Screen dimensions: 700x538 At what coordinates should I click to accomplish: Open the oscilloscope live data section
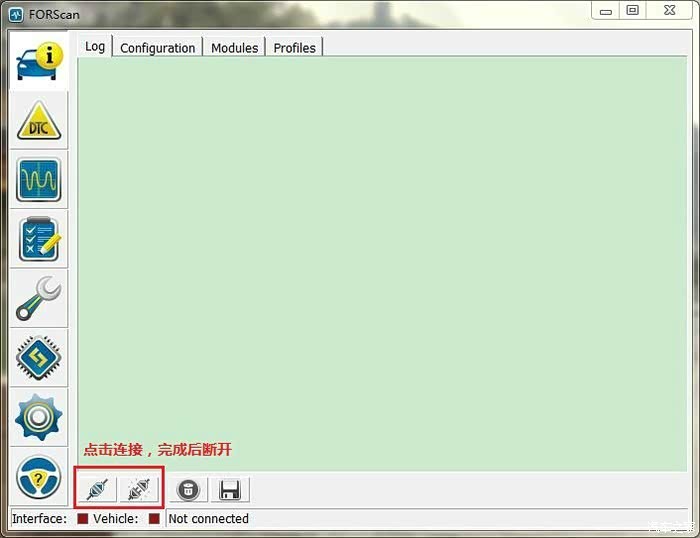point(39,180)
